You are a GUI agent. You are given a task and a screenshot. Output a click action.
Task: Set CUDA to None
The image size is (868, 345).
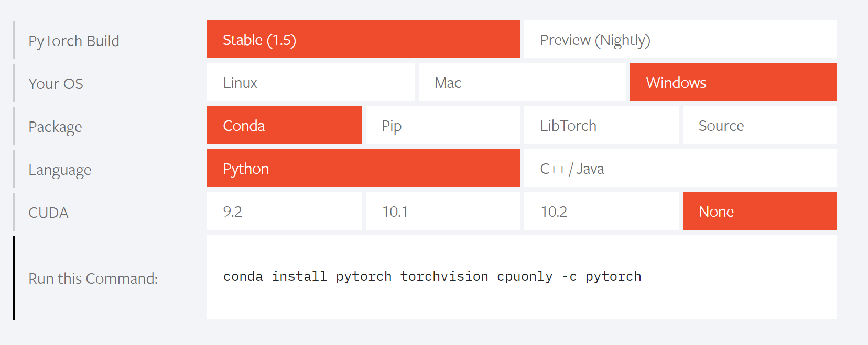point(759,212)
